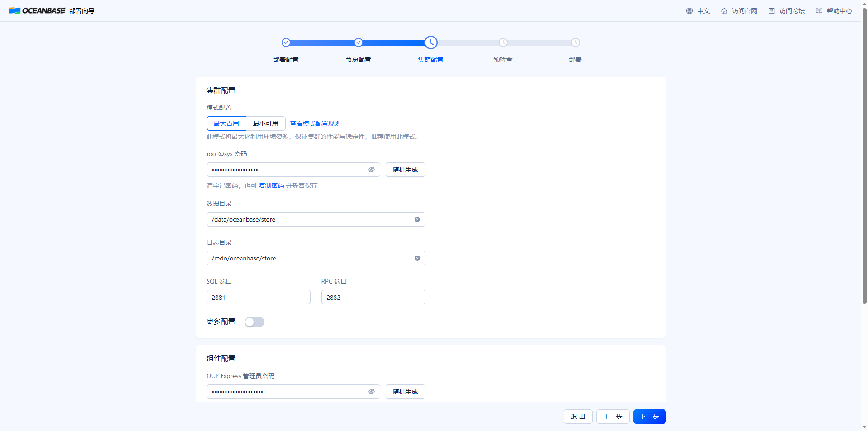
Task: Click the 复制密码 link
Action: 271,185
